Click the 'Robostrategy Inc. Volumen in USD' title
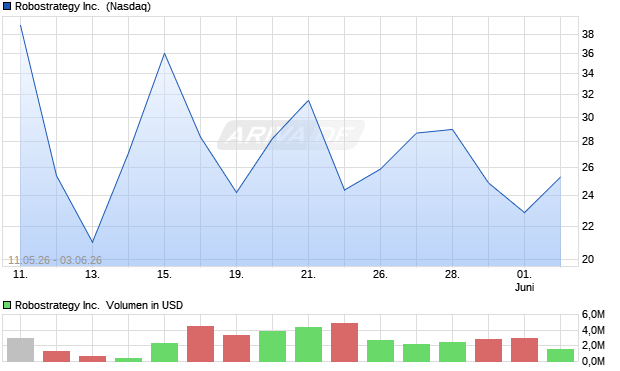 click(99, 305)
